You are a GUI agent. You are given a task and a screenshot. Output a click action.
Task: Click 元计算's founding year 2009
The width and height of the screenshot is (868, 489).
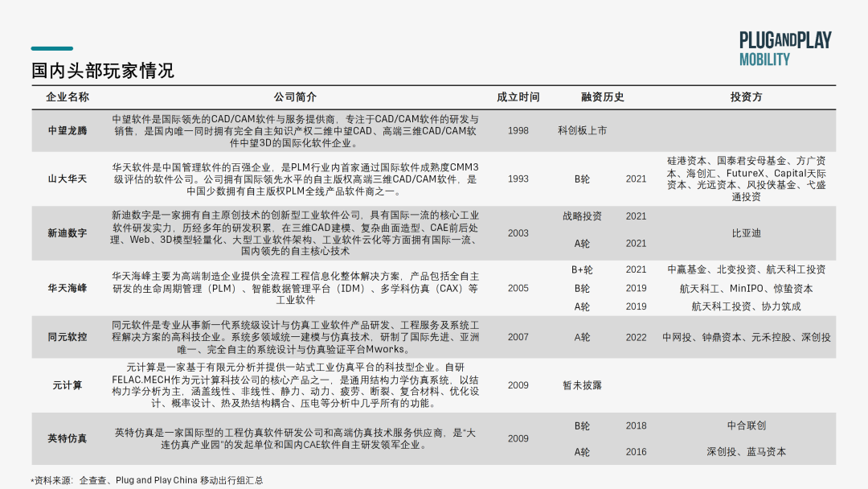coord(518,385)
